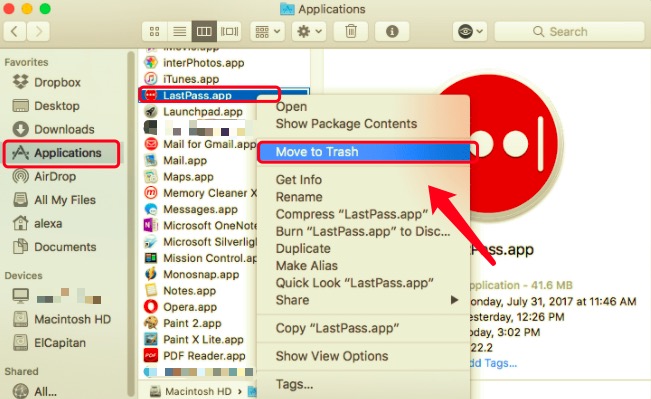
Task: Switch to column view
Action: (x=204, y=32)
